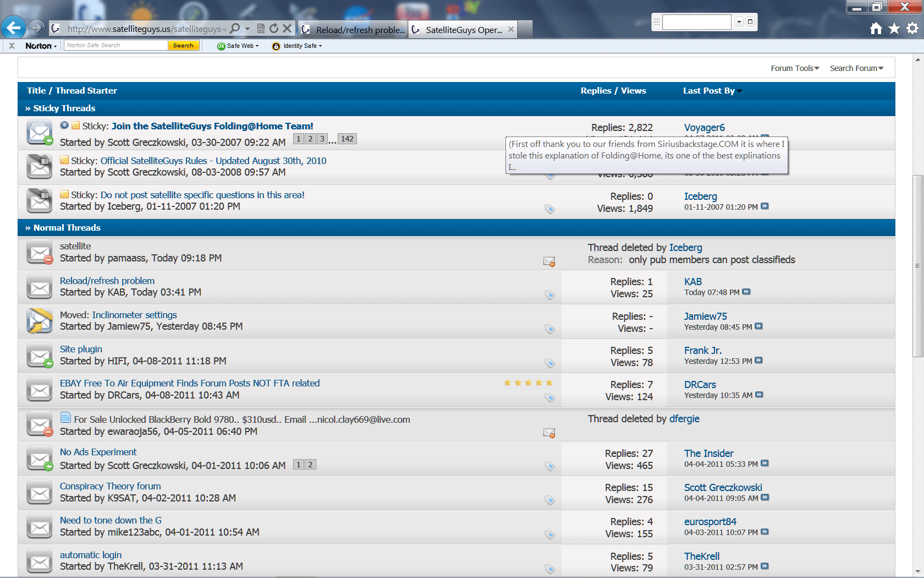The height and width of the screenshot is (578, 924).
Task: Open the address bar history dropdown arrow
Action: tap(248, 28)
